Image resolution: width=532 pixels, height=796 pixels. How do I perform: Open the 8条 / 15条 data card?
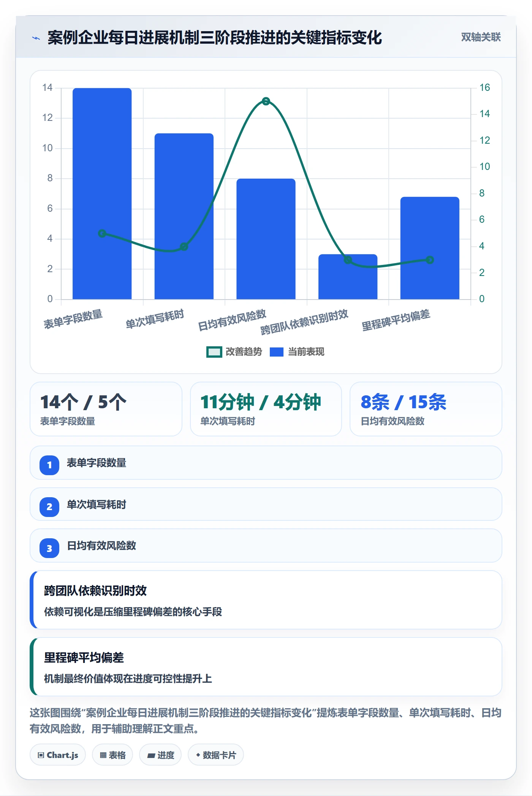[426, 409]
